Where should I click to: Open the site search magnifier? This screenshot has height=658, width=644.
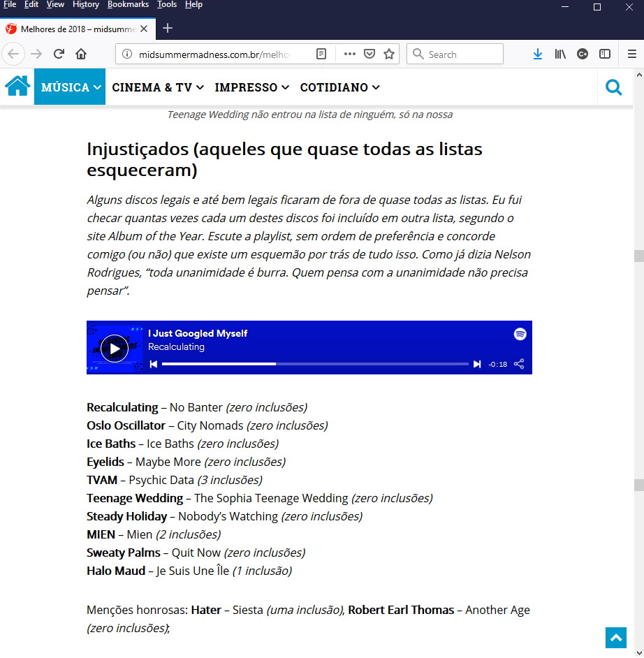pyautogui.click(x=613, y=87)
